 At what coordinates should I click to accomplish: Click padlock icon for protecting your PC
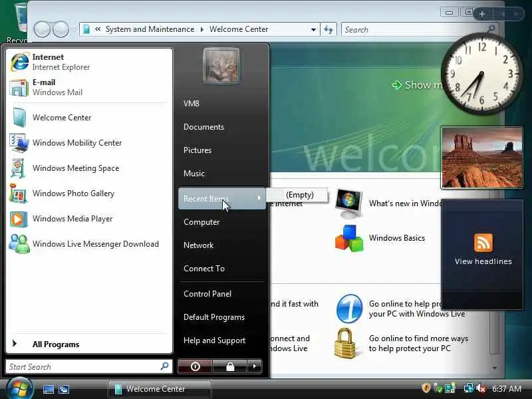click(344, 343)
